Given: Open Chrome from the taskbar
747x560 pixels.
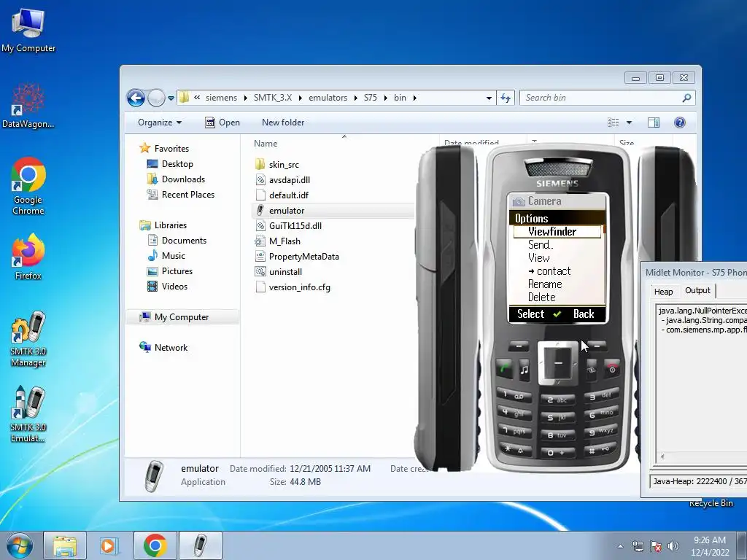Looking at the screenshot, I should pos(155,545).
